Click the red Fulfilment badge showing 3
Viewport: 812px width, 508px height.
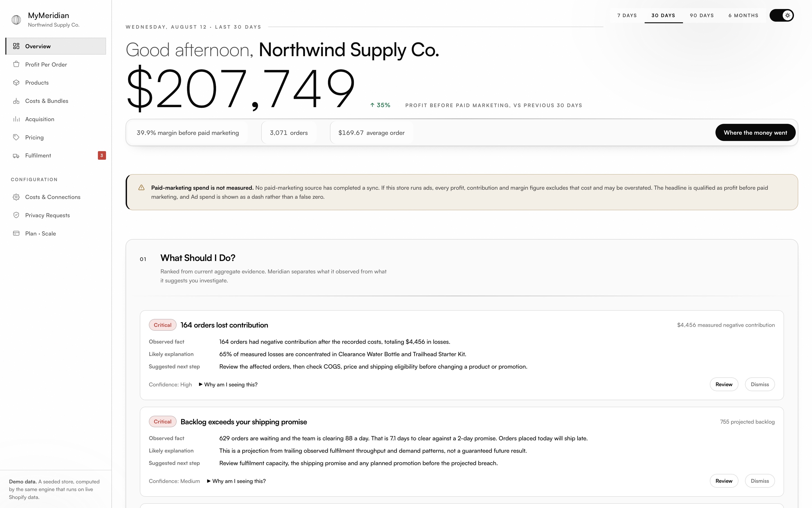pos(102,156)
